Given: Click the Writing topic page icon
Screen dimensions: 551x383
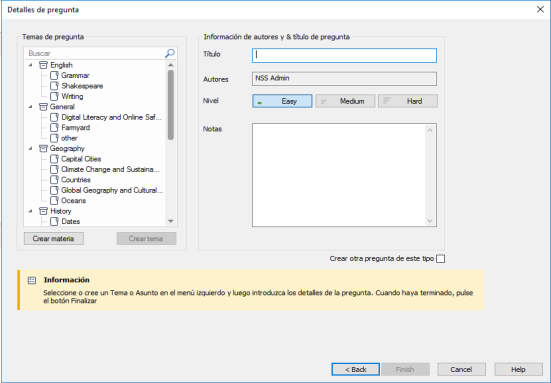Looking at the screenshot, I should [54, 96].
